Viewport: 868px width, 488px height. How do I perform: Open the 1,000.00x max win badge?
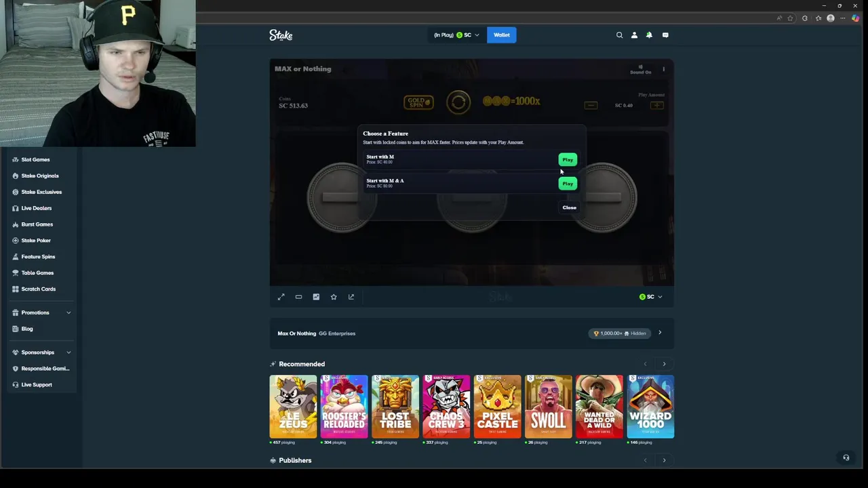(620, 333)
